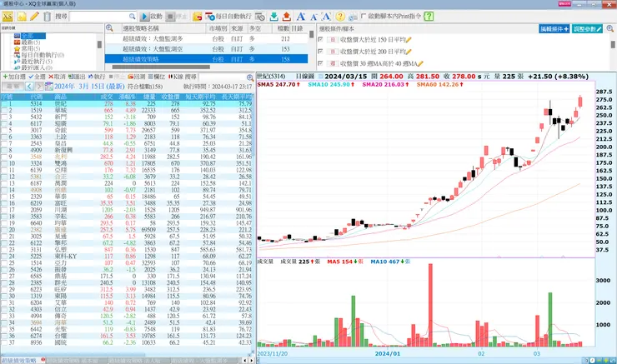Click 編輯條件 button
The width and height of the screenshot is (617, 364).
[554, 28]
